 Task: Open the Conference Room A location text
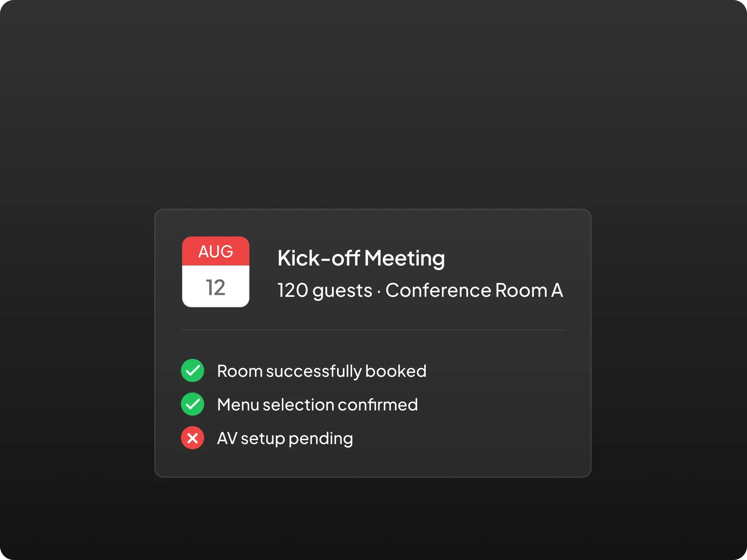click(x=474, y=290)
